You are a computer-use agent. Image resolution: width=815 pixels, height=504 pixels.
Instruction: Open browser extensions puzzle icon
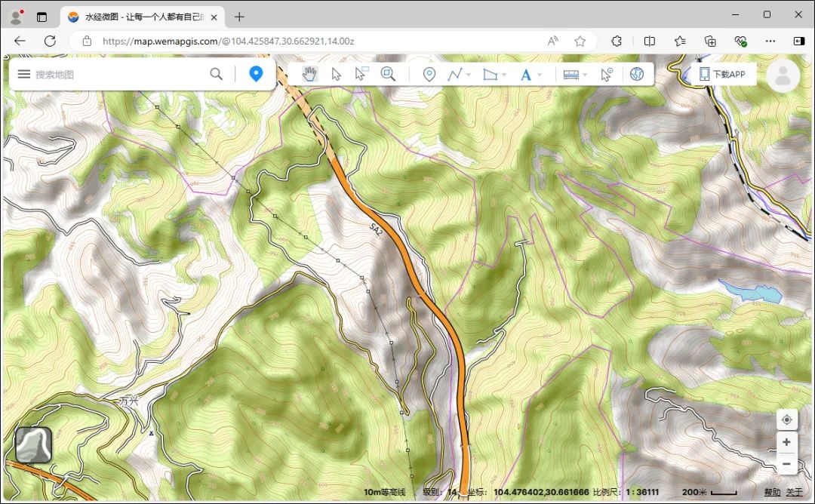pos(617,41)
